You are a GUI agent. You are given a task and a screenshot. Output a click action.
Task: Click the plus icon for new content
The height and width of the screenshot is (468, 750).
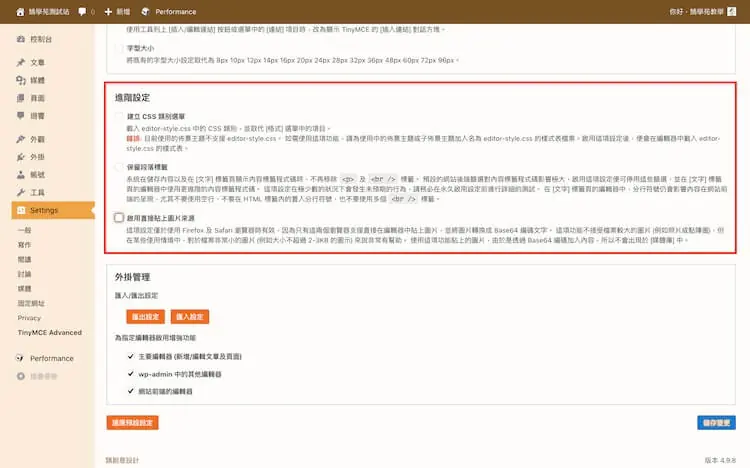click(108, 11)
